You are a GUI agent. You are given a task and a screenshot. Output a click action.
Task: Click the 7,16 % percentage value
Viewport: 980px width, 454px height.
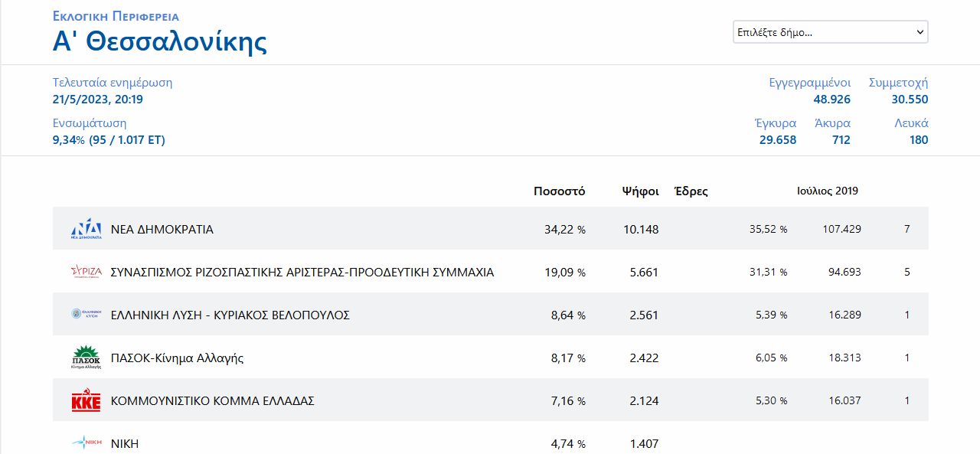click(x=568, y=401)
